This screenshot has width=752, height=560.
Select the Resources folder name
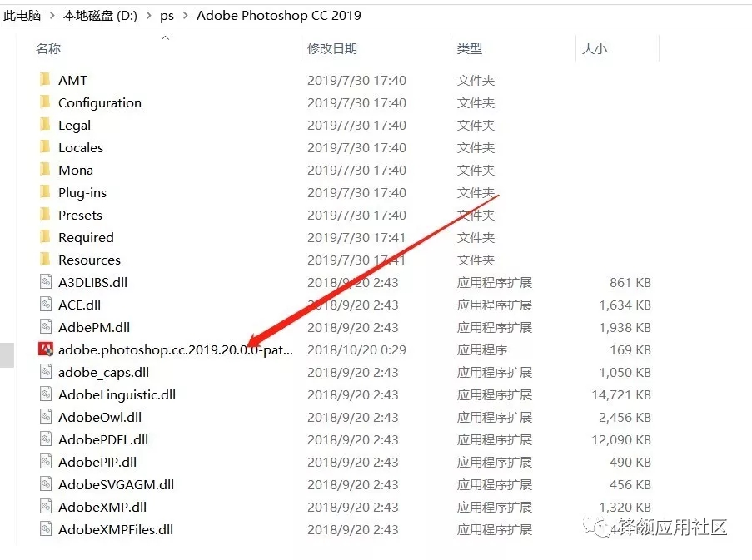pyautogui.click(x=89, y=260)
